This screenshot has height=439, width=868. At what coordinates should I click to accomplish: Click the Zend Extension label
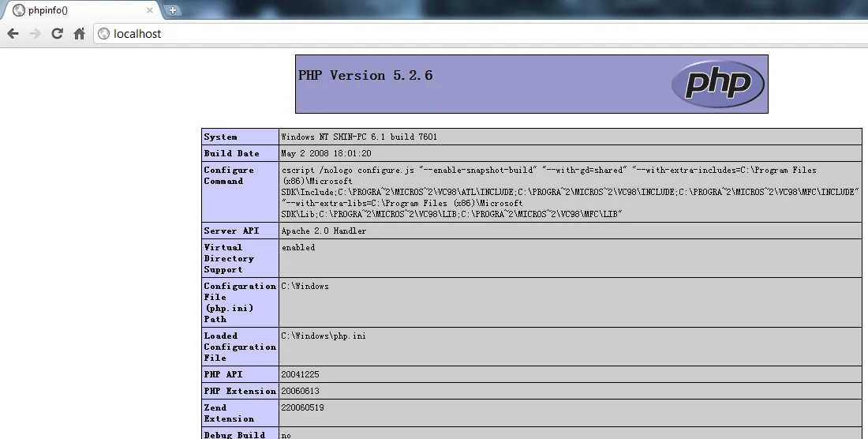pos(229,413)
